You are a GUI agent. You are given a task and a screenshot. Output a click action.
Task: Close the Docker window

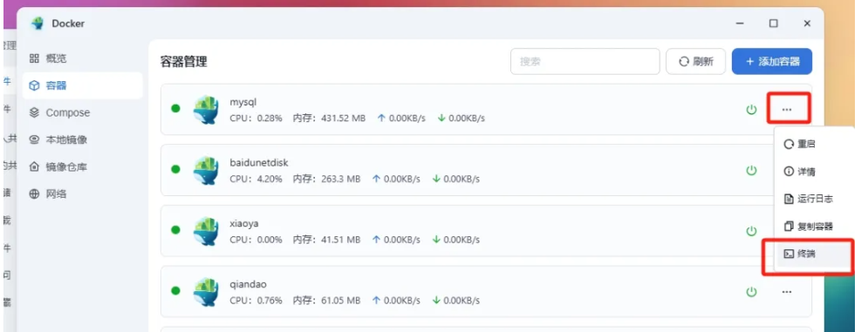coord(807,24)
